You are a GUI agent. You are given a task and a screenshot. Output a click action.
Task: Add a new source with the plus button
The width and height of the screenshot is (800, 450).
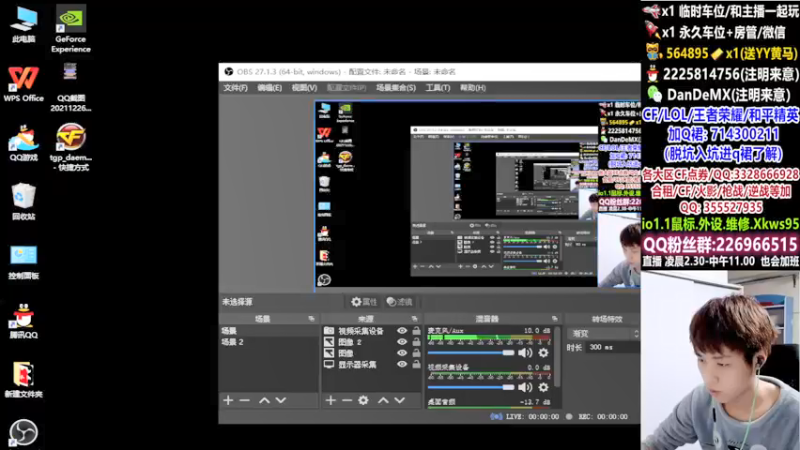[x=331, y=401]
